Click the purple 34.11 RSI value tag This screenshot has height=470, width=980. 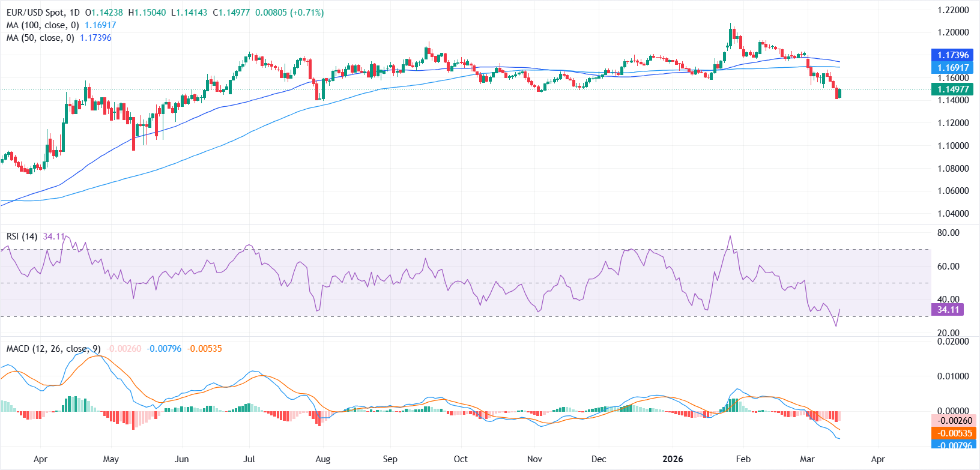click(948, 310)
